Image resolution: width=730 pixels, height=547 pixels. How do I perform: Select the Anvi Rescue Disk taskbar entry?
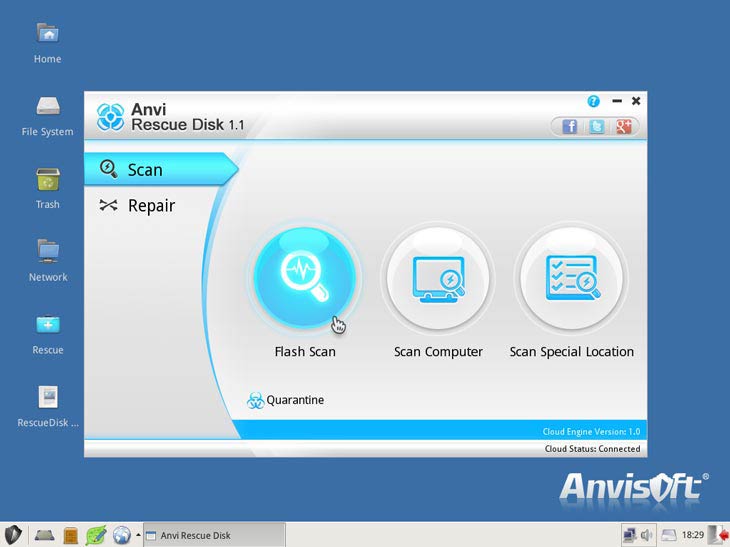click(x=214, y=535)
